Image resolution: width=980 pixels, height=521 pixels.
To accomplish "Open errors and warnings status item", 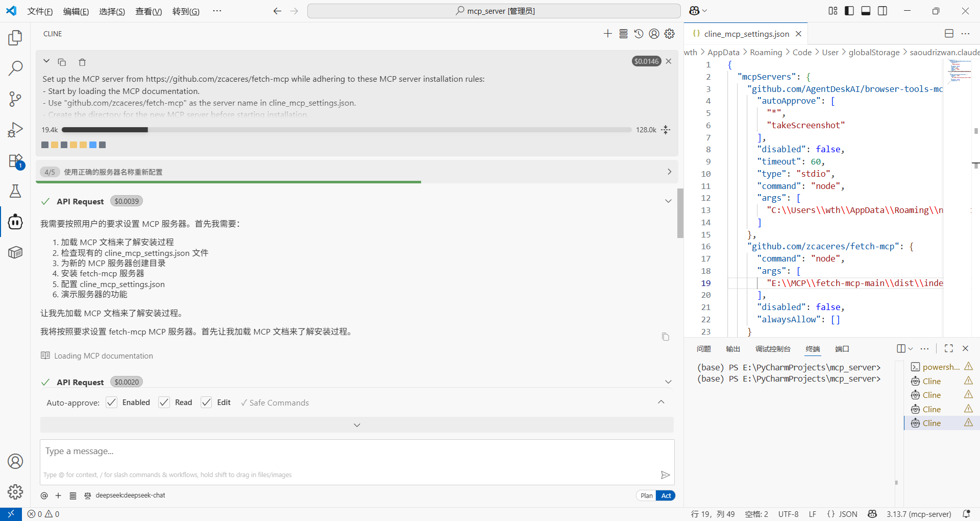I will [43, 514].
